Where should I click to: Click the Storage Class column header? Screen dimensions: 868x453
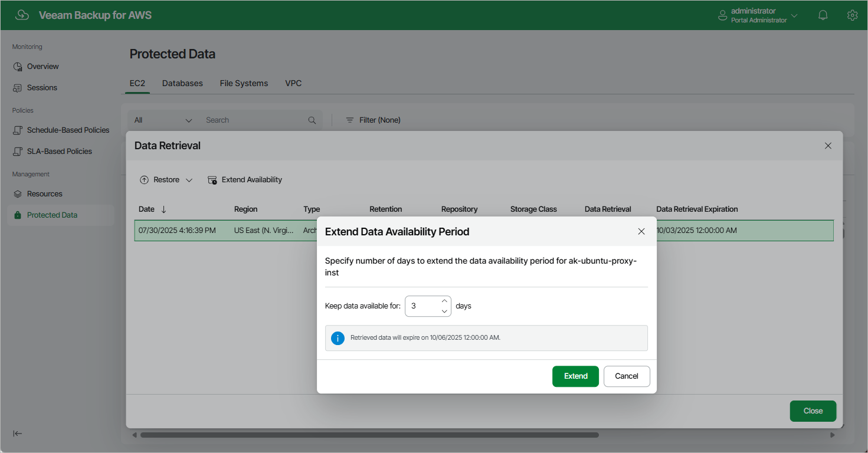coord(533,209)
